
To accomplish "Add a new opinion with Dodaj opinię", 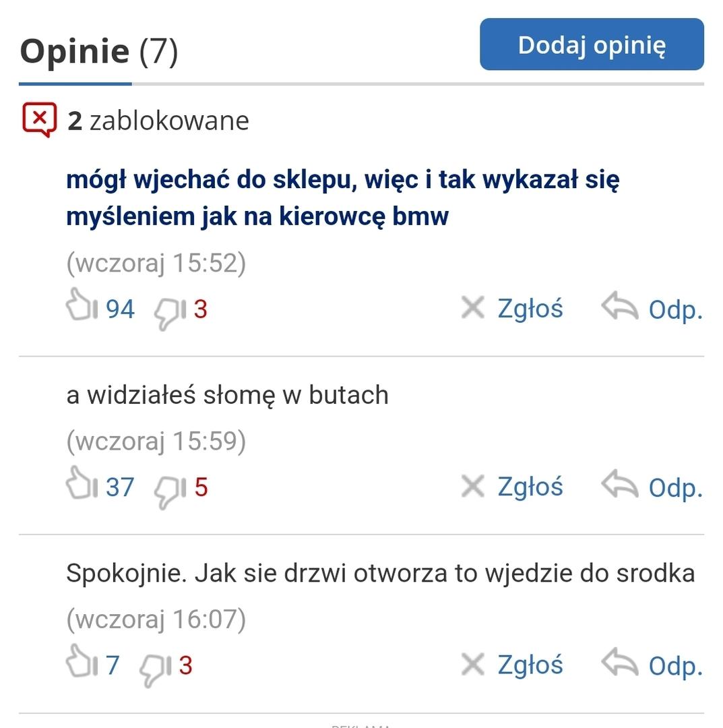I will (x=592, y=44).
